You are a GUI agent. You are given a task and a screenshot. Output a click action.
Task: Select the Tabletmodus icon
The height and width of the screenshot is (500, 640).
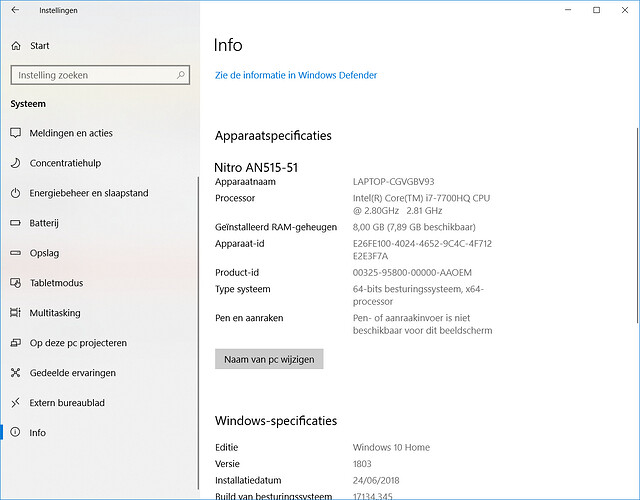(x=16, y=283)
